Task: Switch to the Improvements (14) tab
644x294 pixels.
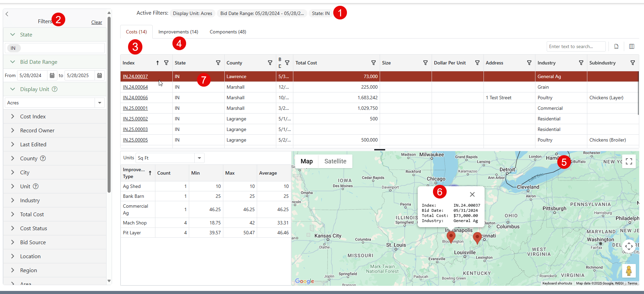Action: (178, 32)
